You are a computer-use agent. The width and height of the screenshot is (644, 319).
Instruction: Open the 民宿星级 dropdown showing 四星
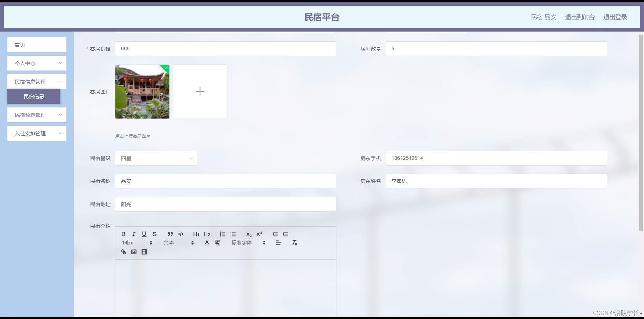(156, 158)
